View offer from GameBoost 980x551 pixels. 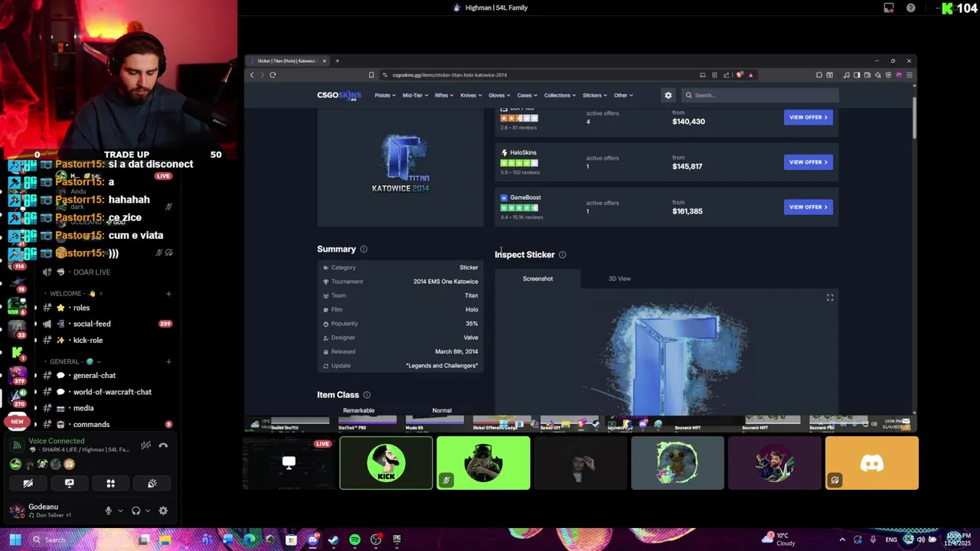tap(808, 207)
